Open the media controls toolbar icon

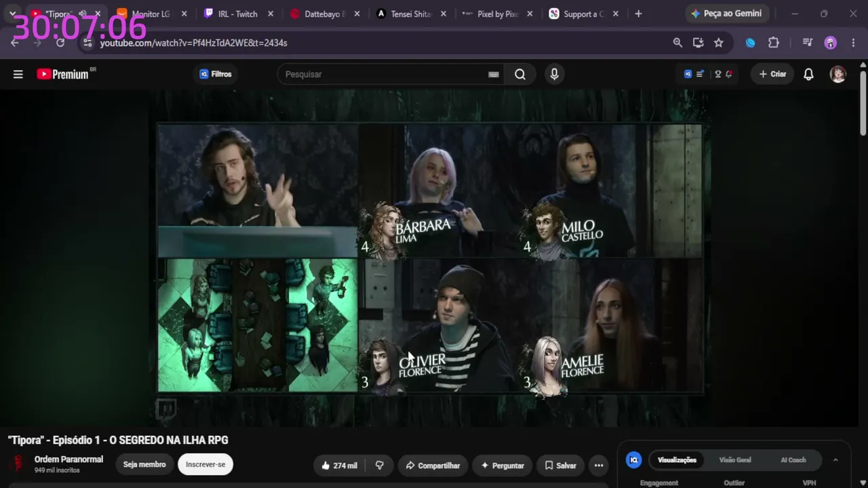[x=807, y=43]
